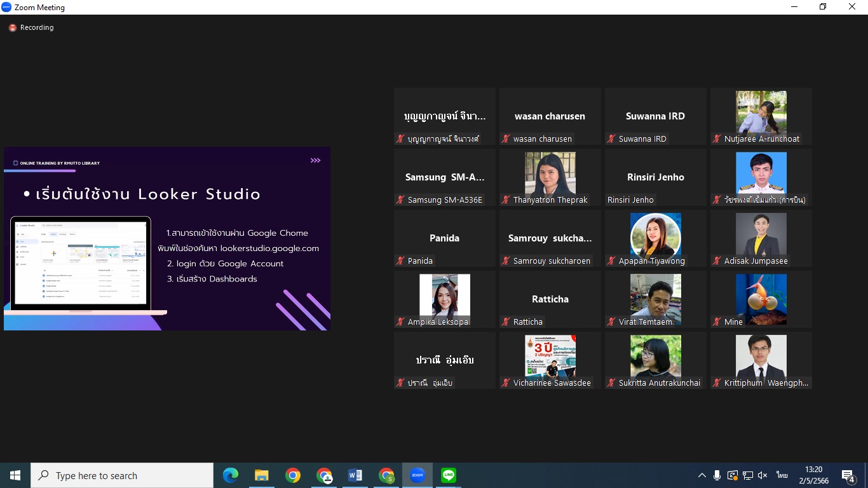The image size is (868, 488).
Task: Click large 'wasan charusen' name text
Action: tap(550, 116)
